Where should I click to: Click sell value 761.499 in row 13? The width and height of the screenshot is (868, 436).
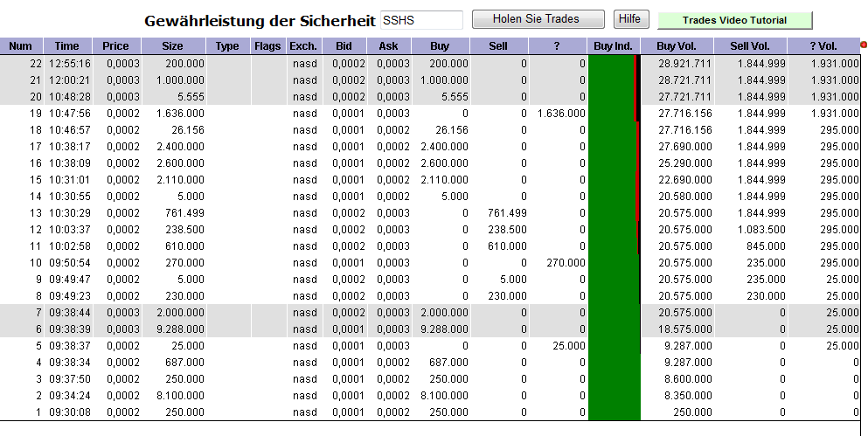(507, 213)
